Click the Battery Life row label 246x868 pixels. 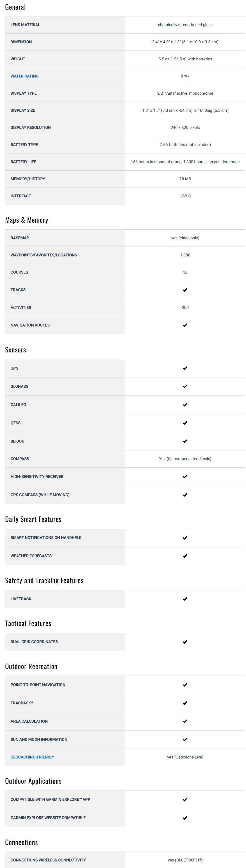[23, 162]
